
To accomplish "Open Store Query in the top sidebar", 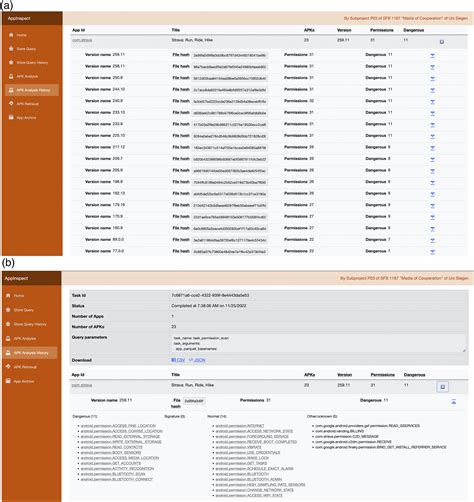I will 26,49.
